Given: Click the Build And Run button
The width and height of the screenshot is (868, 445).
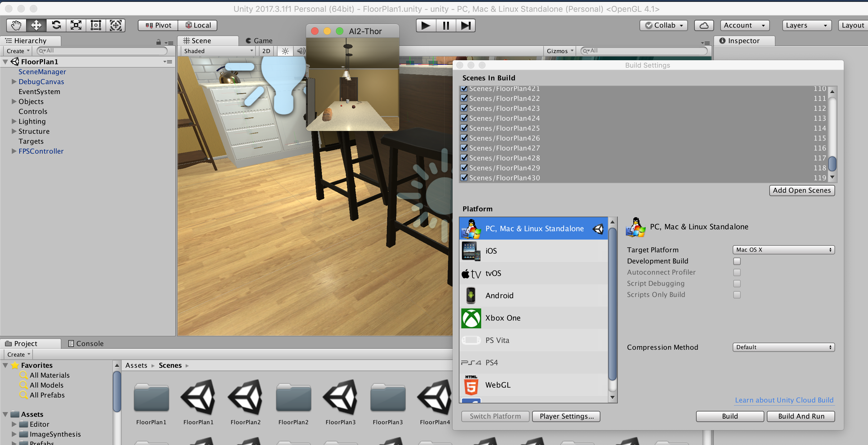Looking at the screenshot, I should (801, 416).
